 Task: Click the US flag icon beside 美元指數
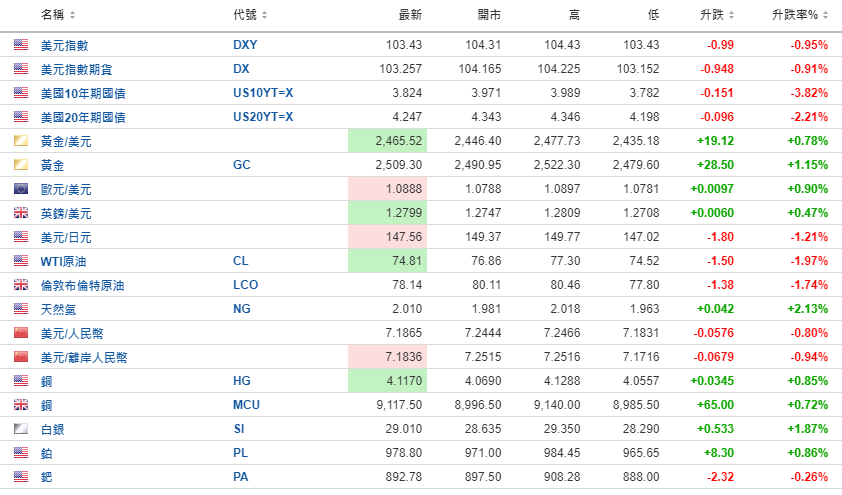[x=21, y=45]
